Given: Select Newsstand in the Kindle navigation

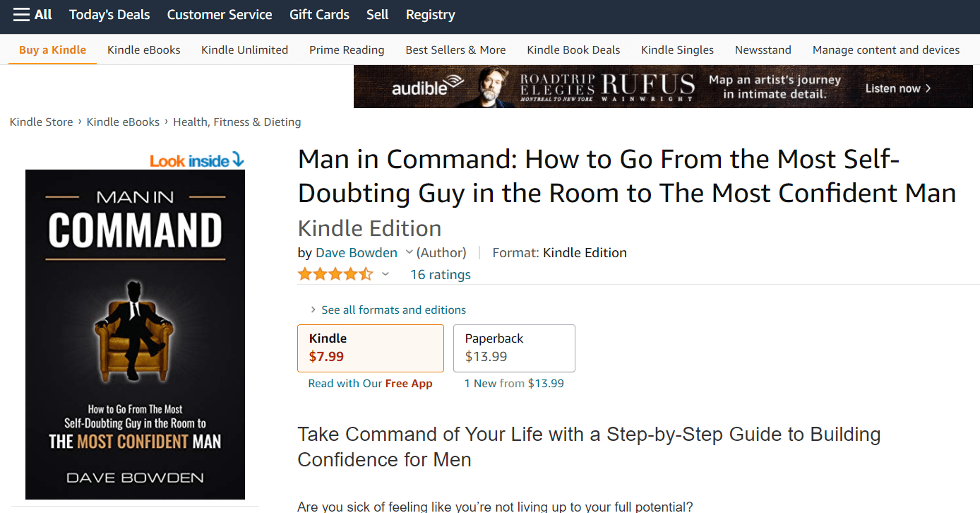Looking at the screenshot, I should [x=763, y=50].
